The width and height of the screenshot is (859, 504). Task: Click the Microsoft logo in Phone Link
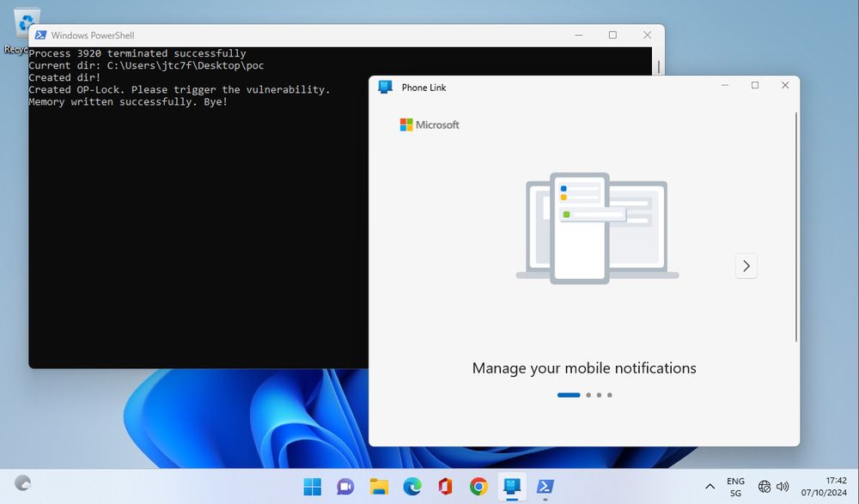429,124
